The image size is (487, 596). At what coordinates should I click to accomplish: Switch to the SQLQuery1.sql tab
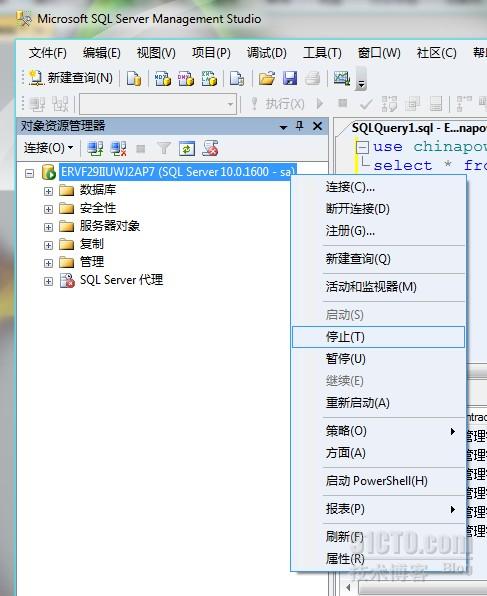[418, 128]
